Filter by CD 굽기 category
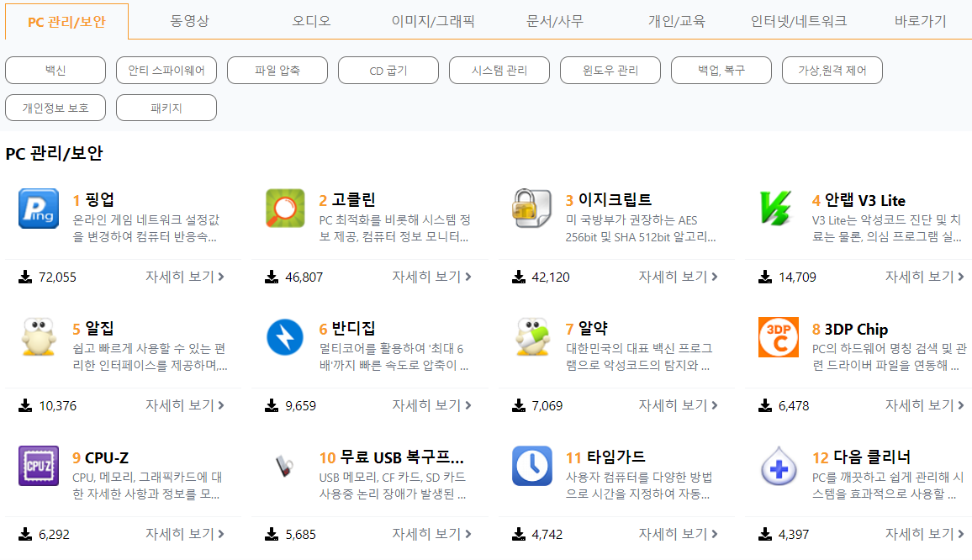The image size is (972, 560). pos(388,70)
